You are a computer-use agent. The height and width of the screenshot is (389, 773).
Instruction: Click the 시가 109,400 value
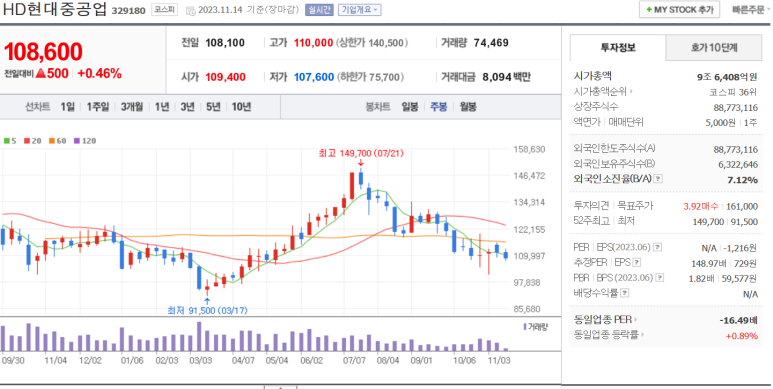click(x=225, y=77)
